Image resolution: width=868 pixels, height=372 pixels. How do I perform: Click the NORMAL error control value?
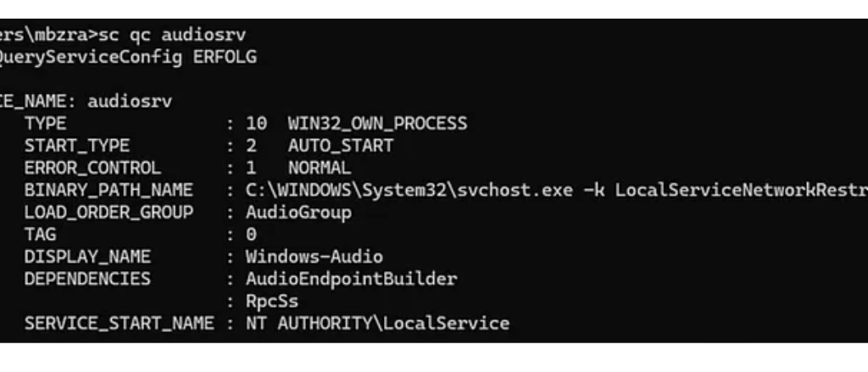(x=319, y=168)
